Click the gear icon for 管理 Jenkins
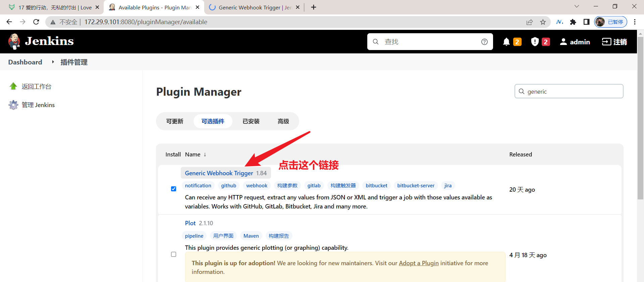The width and height of the screenshot is (644, 282). click(13, 105)
